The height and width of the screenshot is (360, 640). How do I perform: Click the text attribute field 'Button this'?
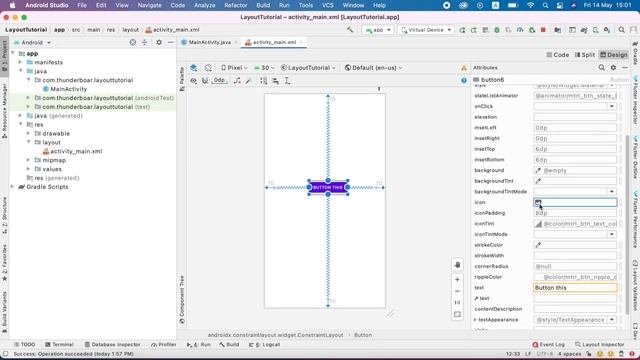pyautogui.click(x=575, y=288)
